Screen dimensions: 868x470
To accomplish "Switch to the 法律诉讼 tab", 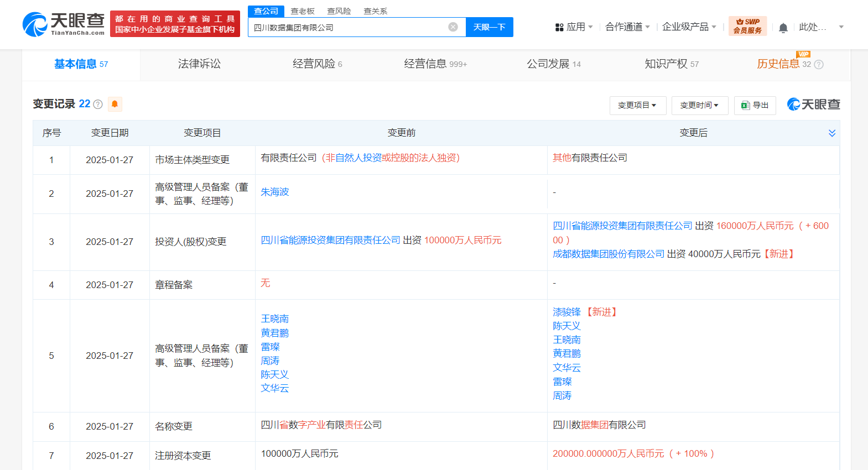I will [x=199, y=64].
